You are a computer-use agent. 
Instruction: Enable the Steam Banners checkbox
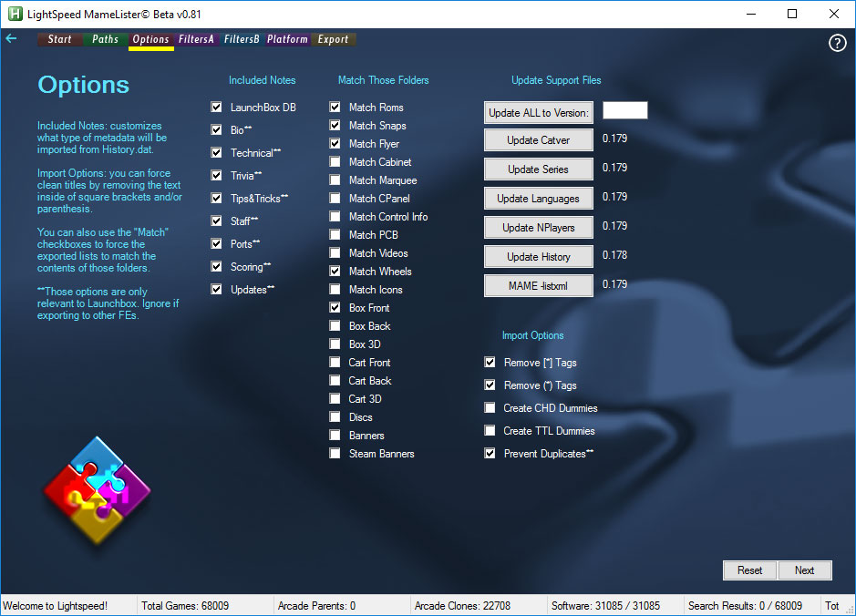click(x=335, y=454)
